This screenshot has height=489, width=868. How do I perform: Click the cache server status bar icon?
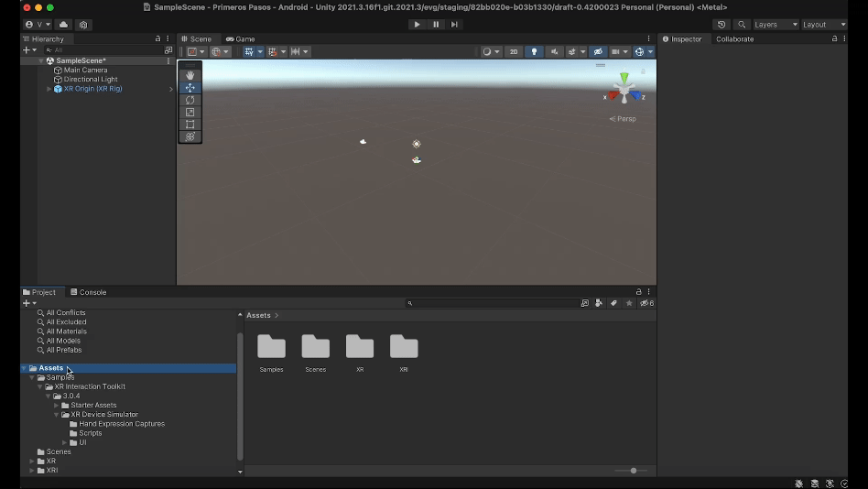tap(814, 484)
